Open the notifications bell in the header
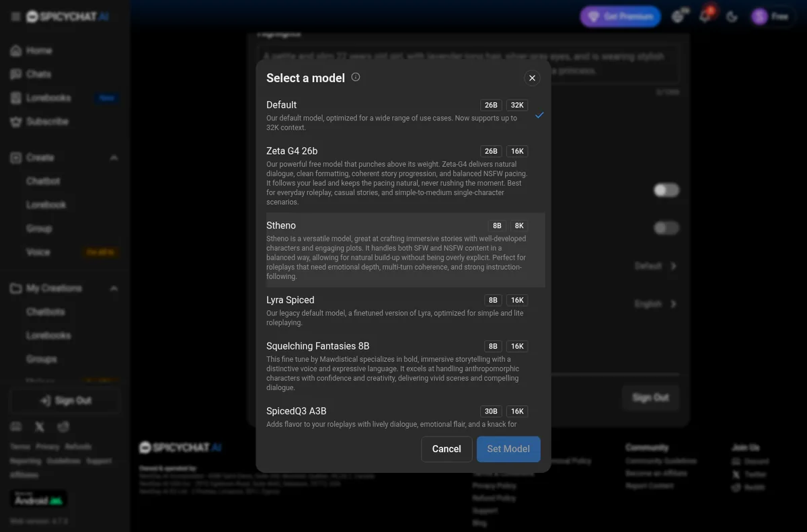 [x=705, y=16]
